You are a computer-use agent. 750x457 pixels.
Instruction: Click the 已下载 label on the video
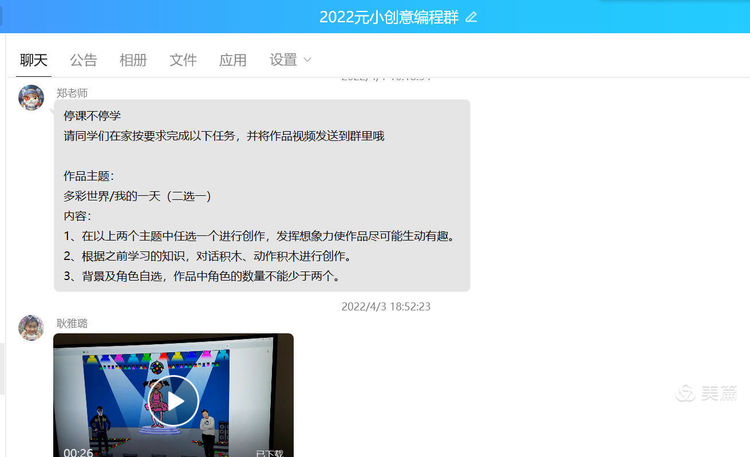pyautogui.click(x=270, y=453)
